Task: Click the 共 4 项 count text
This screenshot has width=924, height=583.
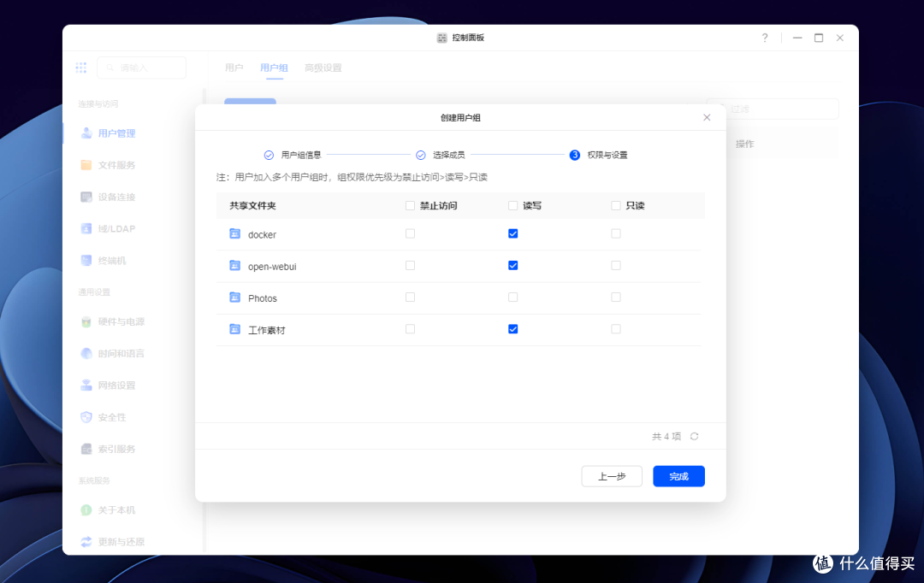Action: pos(666,436)
